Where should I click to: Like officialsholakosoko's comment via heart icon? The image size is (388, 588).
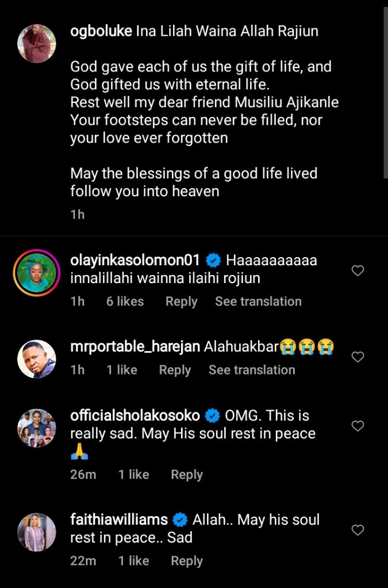pos(358,426)
